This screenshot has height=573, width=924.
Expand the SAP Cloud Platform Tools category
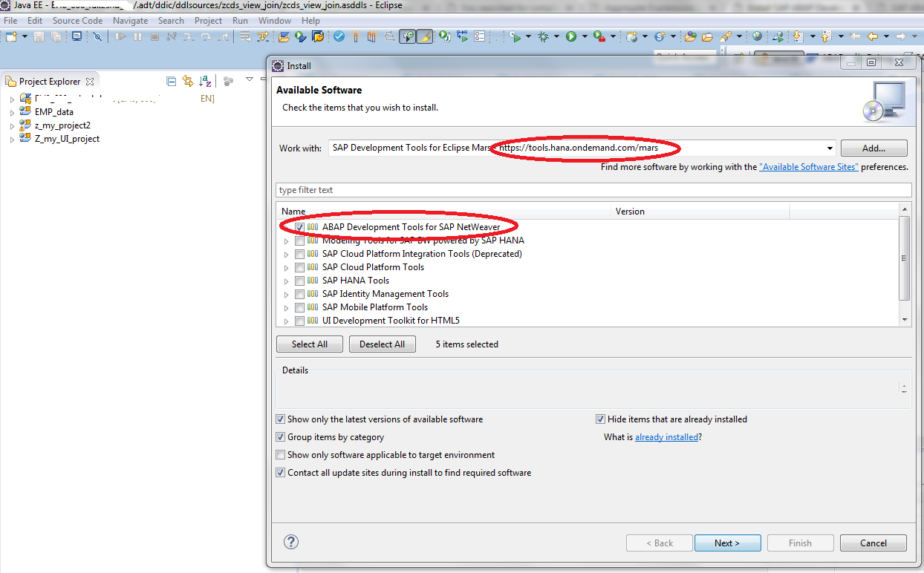pyautogui.click(x=286, y=266)
